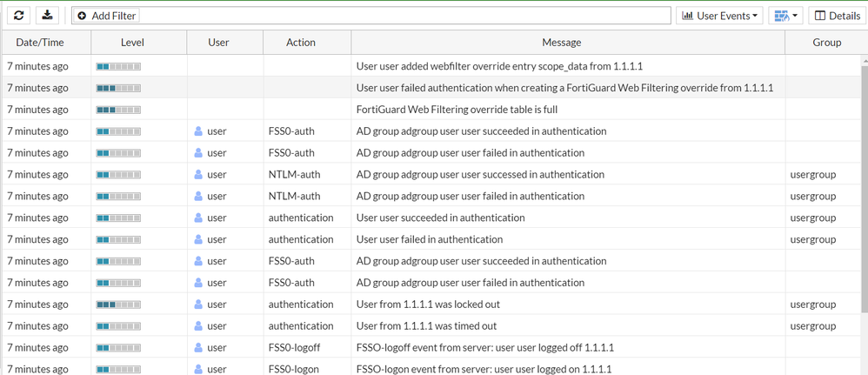Screen dimensions: 868x375
Task: Click the Action column header
Action: click(x=301, y=42)
